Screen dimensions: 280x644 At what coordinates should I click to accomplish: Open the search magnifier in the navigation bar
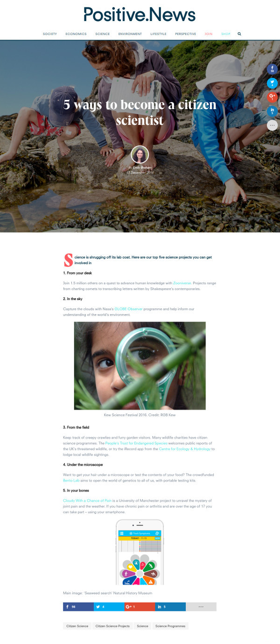(x=239, y=34)
